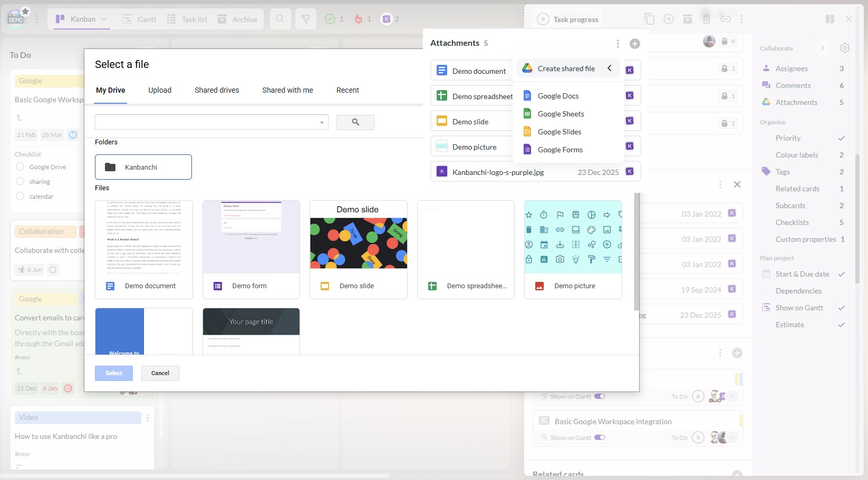Image resolution: width=868 pixels, height=480 pixels.
Task: Switch to the Upload tab
Action: pyautogui.click(x=160, y=90)
